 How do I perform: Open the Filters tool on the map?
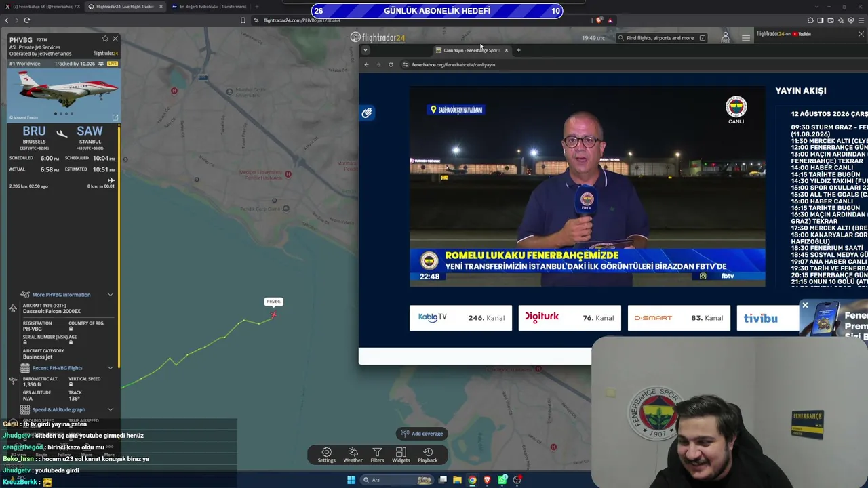point(377,455)
